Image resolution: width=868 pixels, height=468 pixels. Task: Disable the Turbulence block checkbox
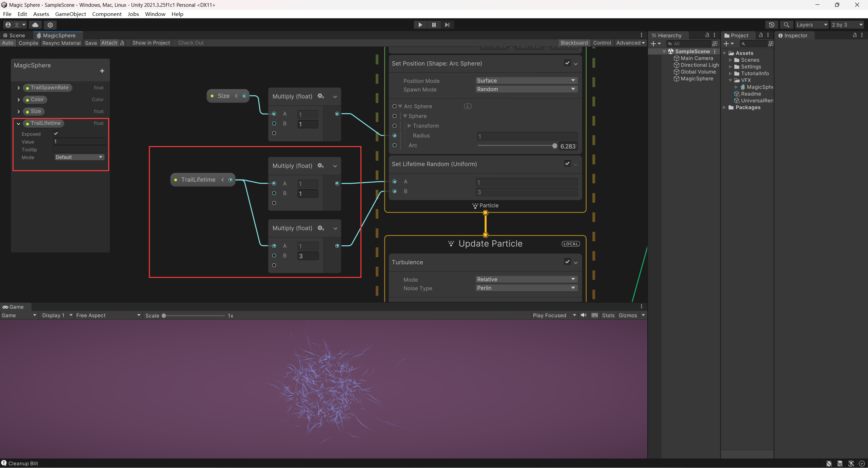point(567,262)
